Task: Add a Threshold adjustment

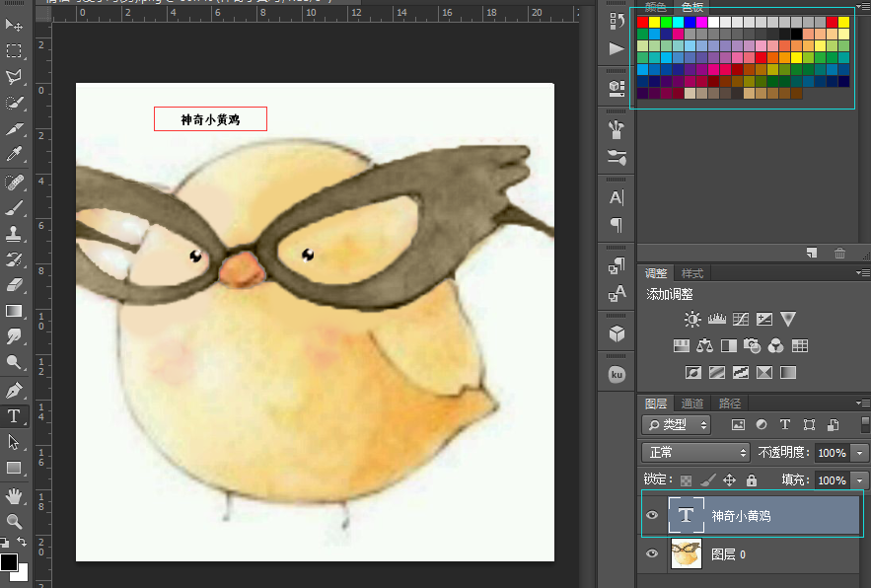Action: pyautogui.click(x=741, y=372)
